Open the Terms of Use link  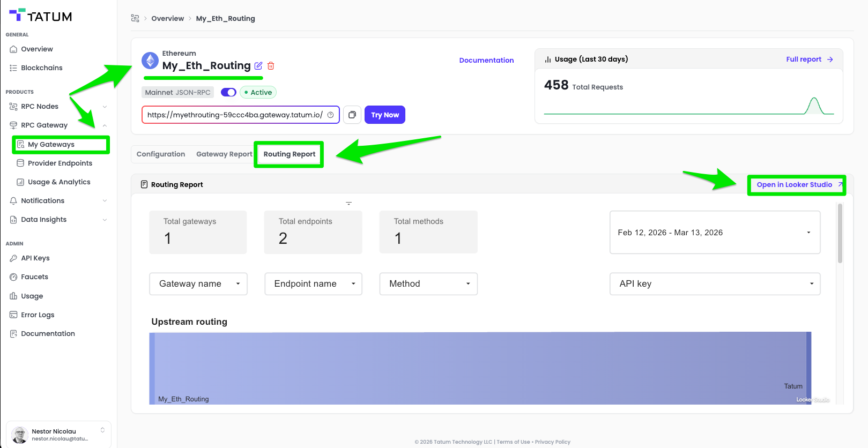(513, 442)
